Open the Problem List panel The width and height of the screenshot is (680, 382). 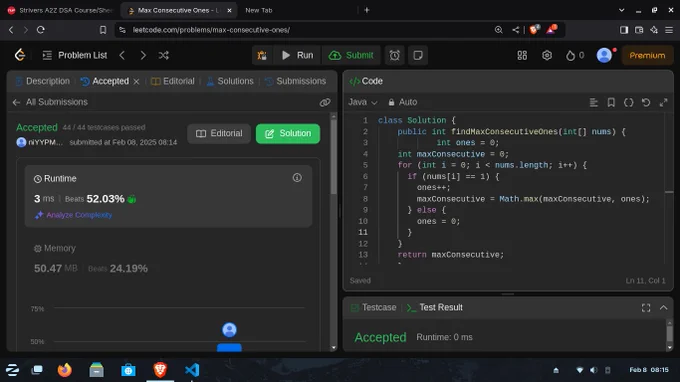pyautogui.click(x=75, y=56)
